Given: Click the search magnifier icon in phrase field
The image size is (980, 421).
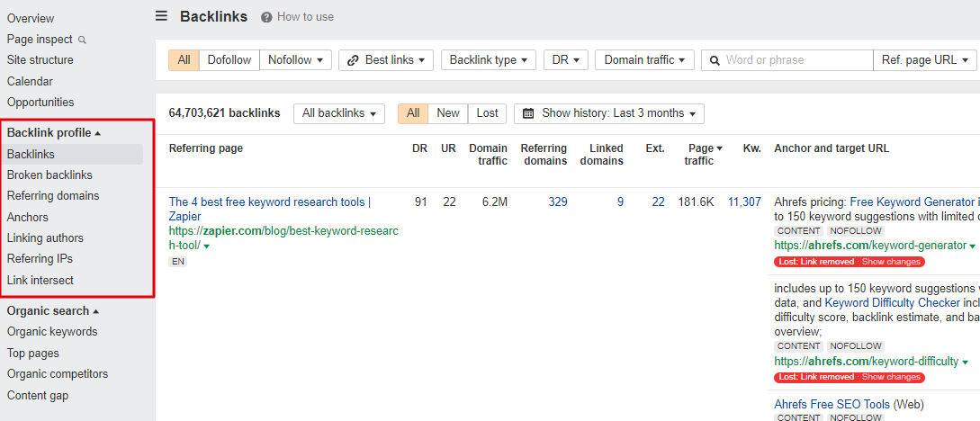Looking at the screenshot, I should [715, 60].
